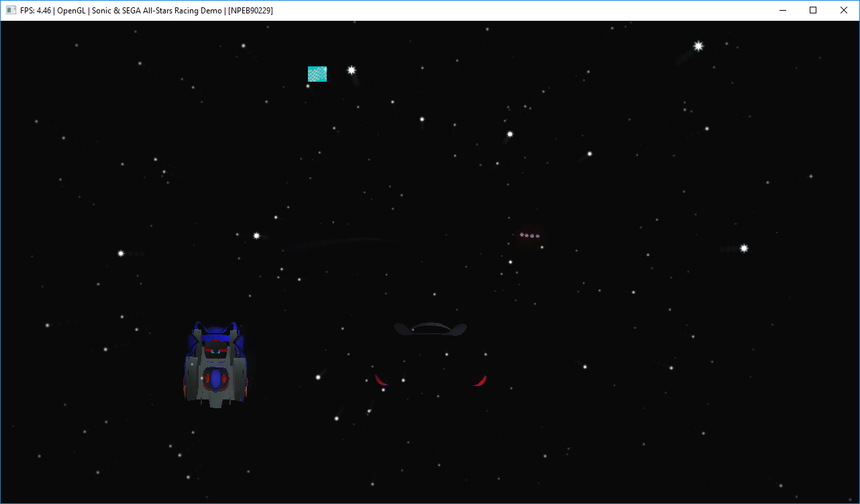Viewport: 860px width, 504px height.
Task: Close the Sonic & SEGA All-Stars Racing window
Action: tap(844, 11)
